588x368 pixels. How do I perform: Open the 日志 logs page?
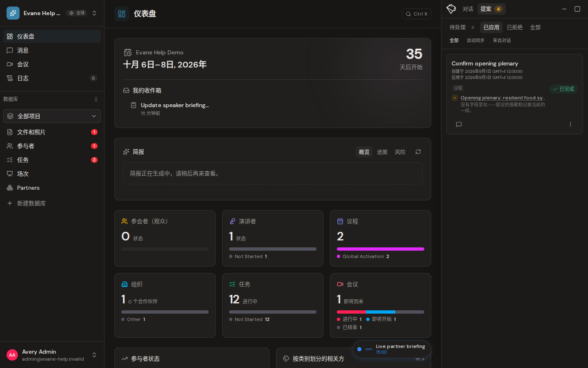pyautogui.click(x=52, y=78)
